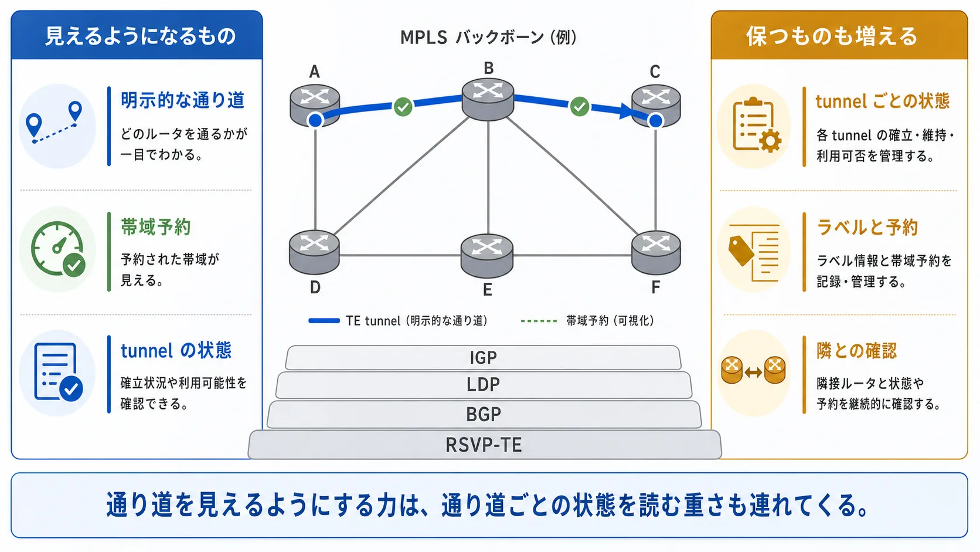This screenshot has width=980, height=552.
Task: Select the LDP protocol layer
Action: click(x=484, y=385)
